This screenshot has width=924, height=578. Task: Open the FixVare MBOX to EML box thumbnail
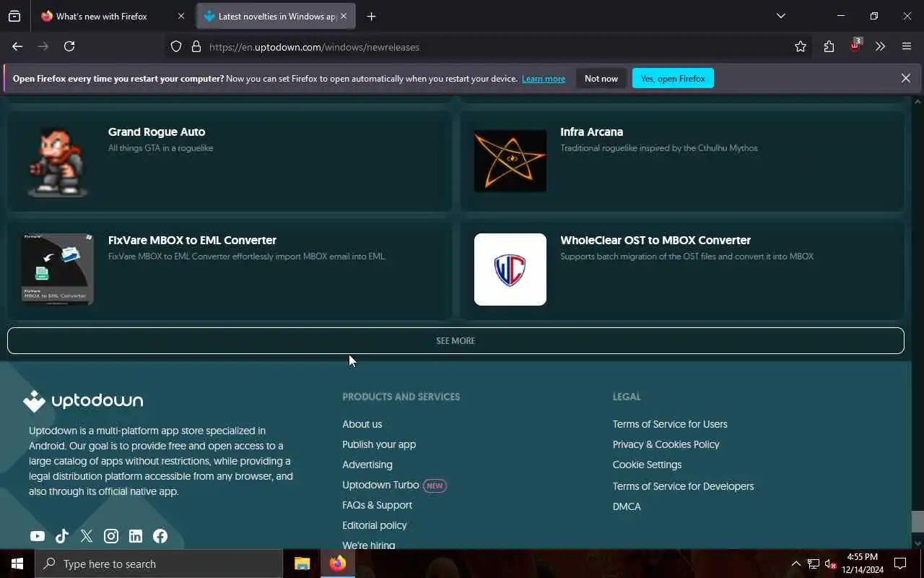[58, 269]
